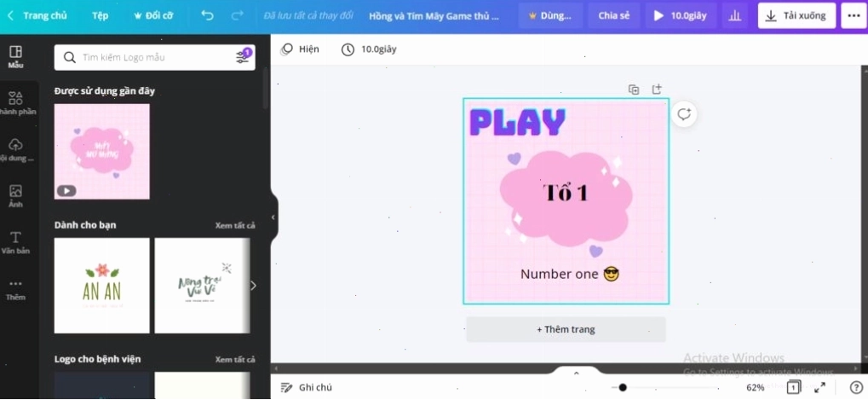Go back to Trang chủ
The image size is (868, 400).
[37, 15]
